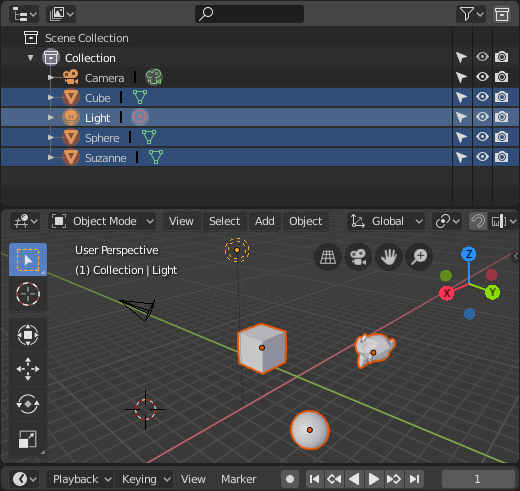Jump to the last frame
This screenshot has height=491, width=520.
pos(415,479)
